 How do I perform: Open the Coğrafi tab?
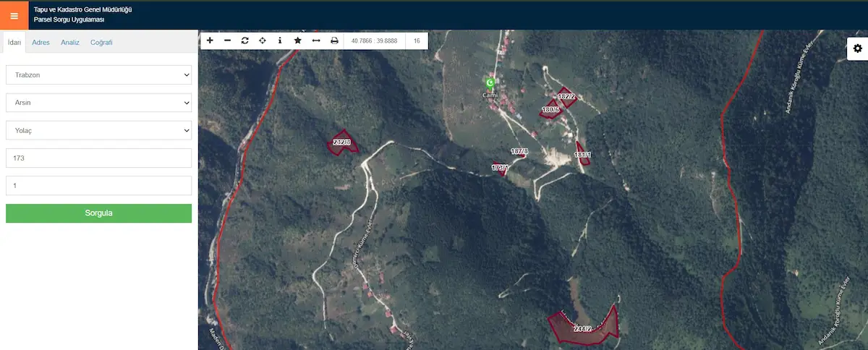(101, 42)
